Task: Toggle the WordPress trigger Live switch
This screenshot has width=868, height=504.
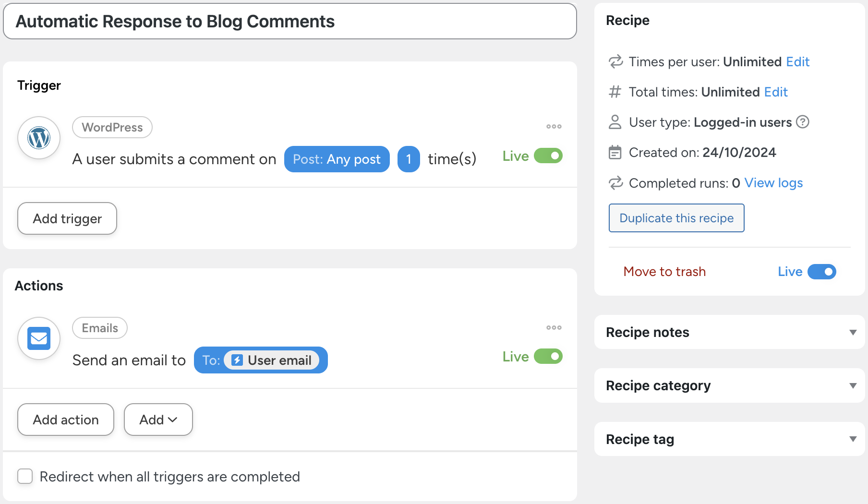Action: 548,156
